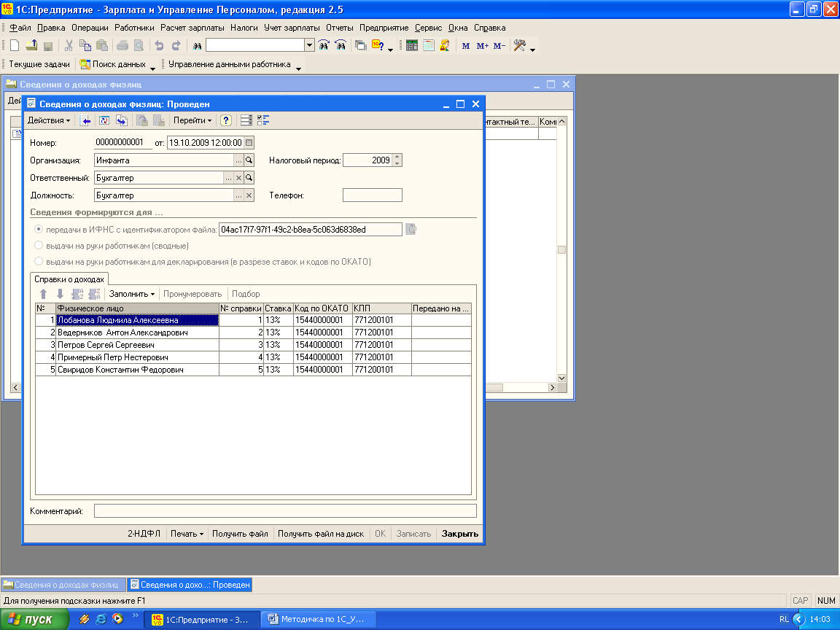Open the search combo box dropdown arrow
The image size is (840, 630).
(309, 45)
